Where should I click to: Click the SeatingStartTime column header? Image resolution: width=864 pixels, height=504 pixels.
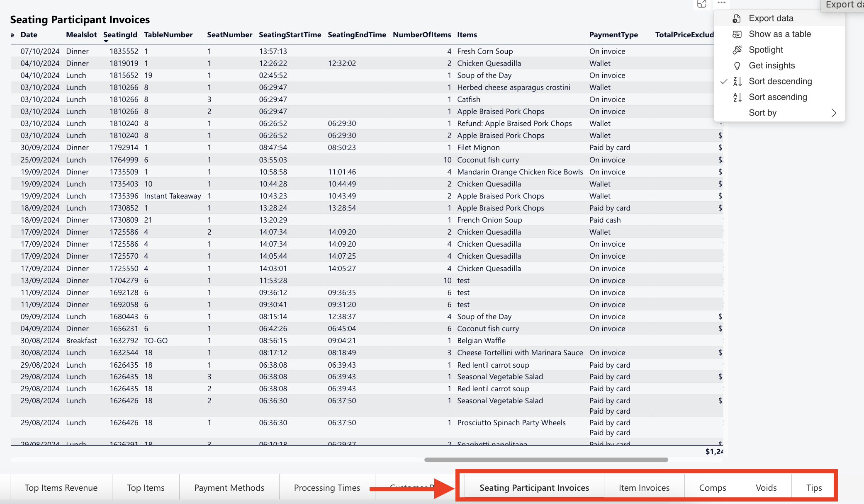pos(290,35)
